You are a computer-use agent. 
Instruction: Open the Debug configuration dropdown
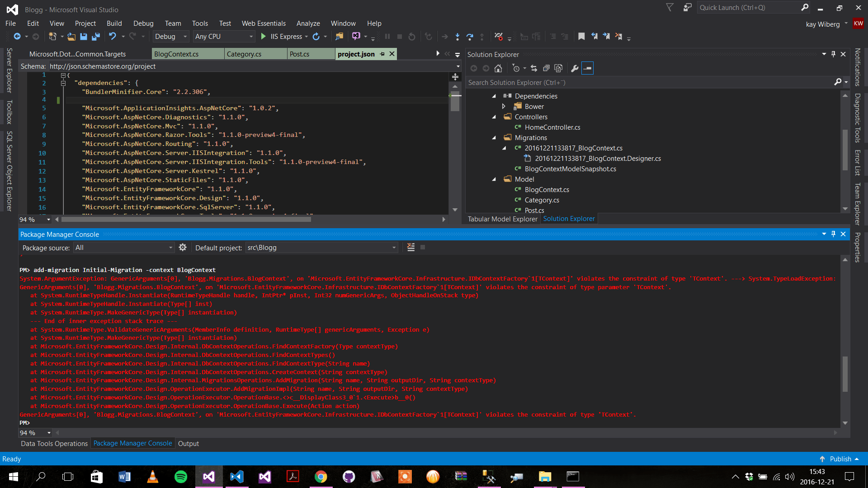coord(185,37)
